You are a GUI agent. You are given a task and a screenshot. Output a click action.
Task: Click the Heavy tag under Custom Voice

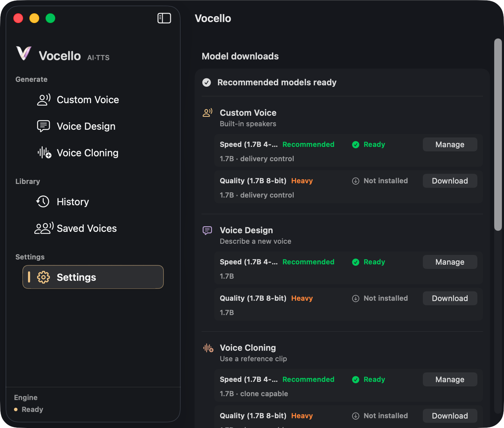coord(302,181)
